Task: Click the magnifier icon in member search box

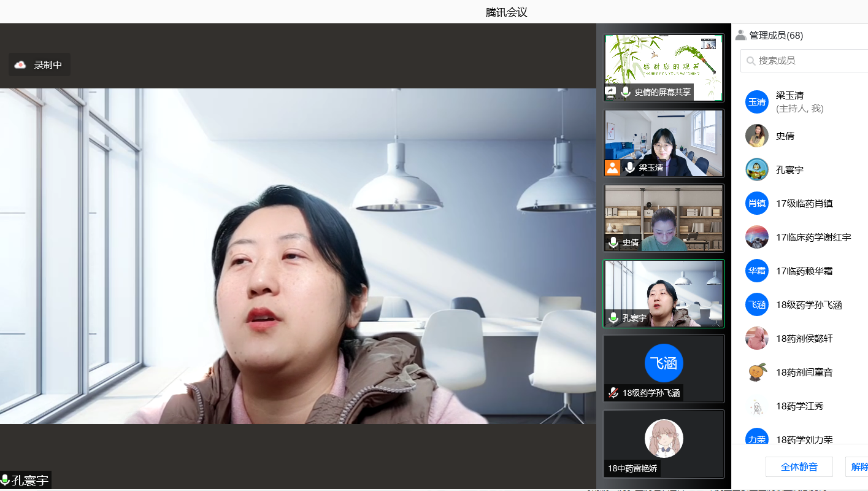Action: [751, 61]
